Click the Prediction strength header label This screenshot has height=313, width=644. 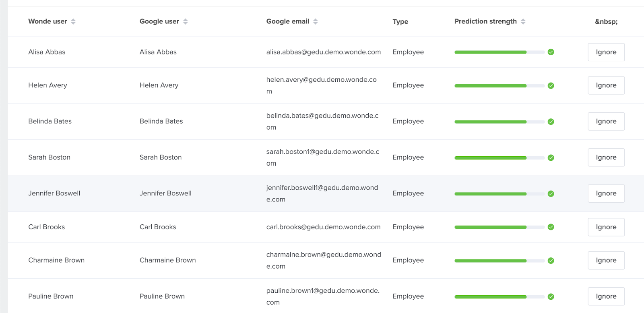click(x=485, y=21)
